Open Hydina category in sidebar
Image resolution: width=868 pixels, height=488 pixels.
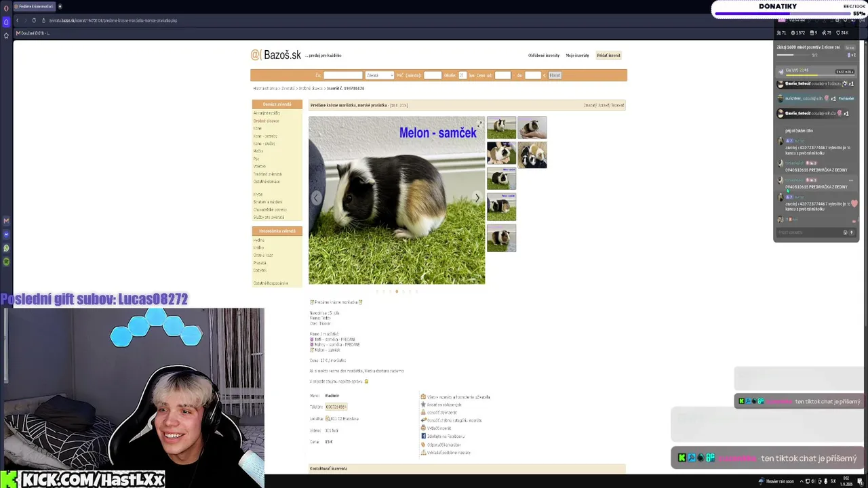[x=259, y=241]
